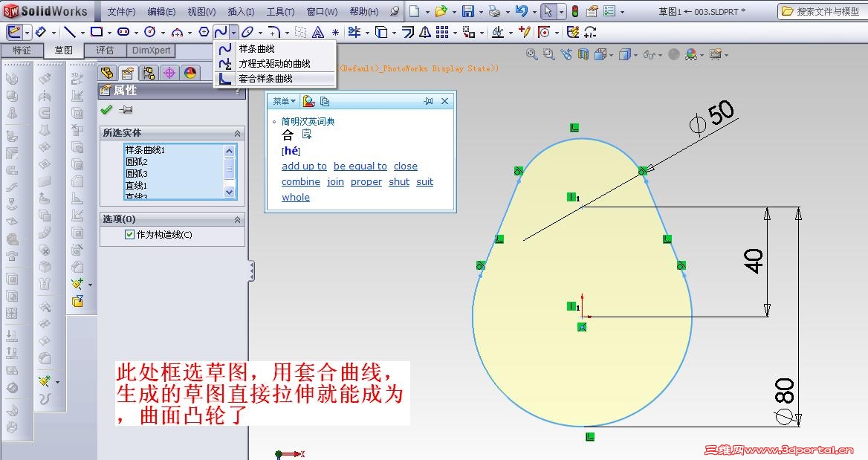Open the DimXpertManager tab icon
868x460 pixels.
(169, 73)
